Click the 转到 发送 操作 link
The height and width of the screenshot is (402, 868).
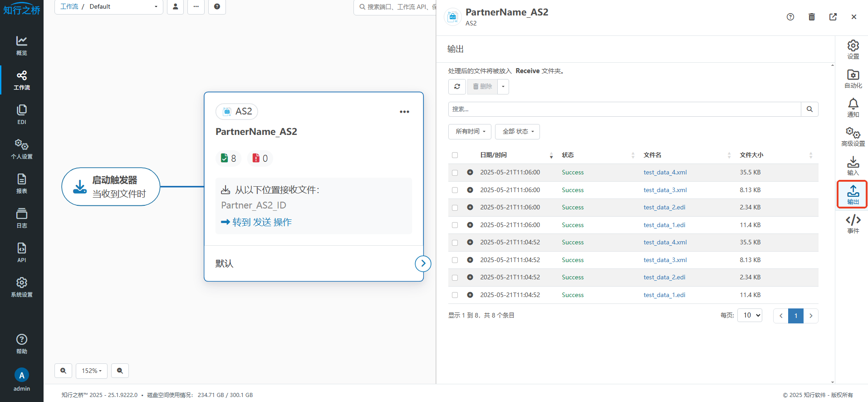coord(256,222)
